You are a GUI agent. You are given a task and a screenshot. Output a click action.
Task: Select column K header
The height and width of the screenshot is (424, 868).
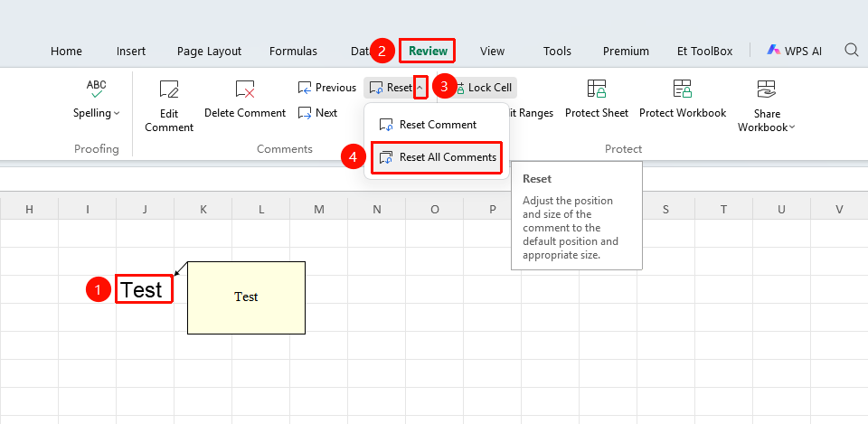pyautogui.click(x=203, y=209)
